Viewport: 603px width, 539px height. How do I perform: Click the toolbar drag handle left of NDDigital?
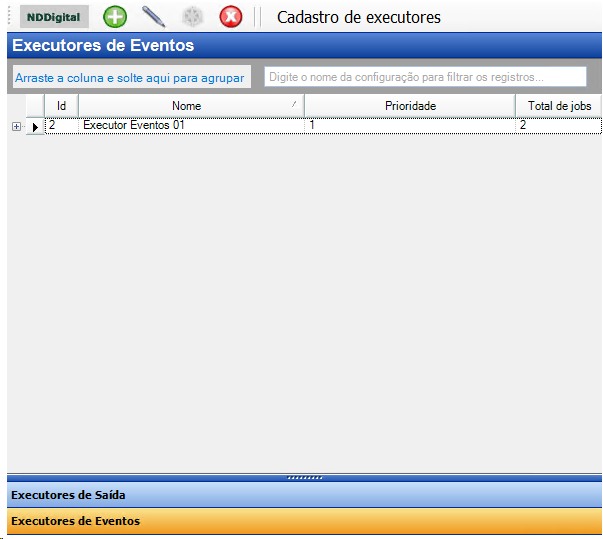click(x=10, y=17)
